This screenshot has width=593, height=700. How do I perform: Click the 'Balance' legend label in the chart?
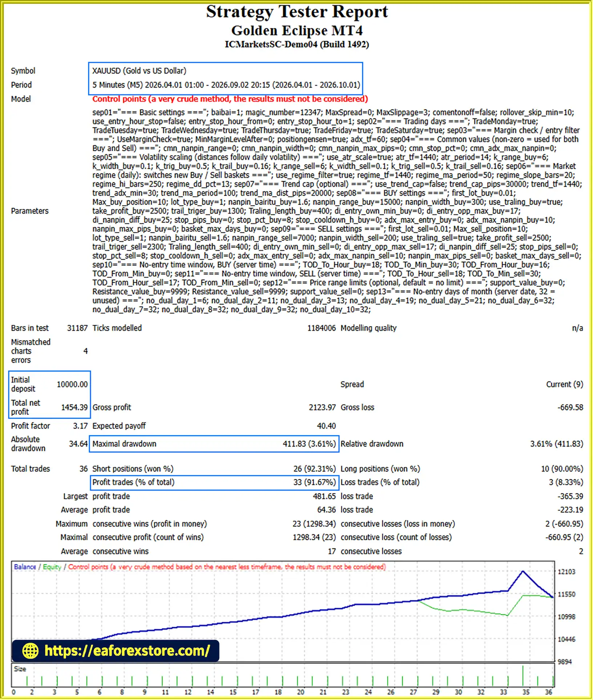point(25,567)
